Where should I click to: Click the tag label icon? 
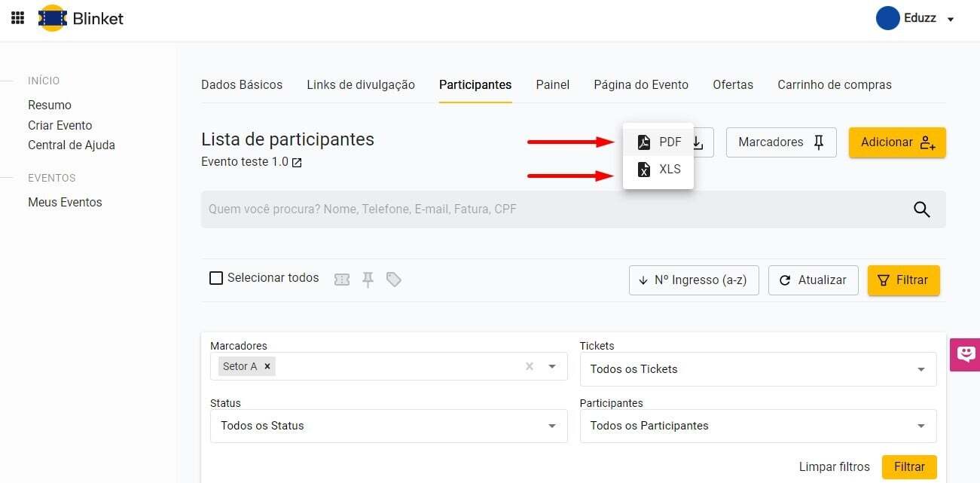pos(393,280)
